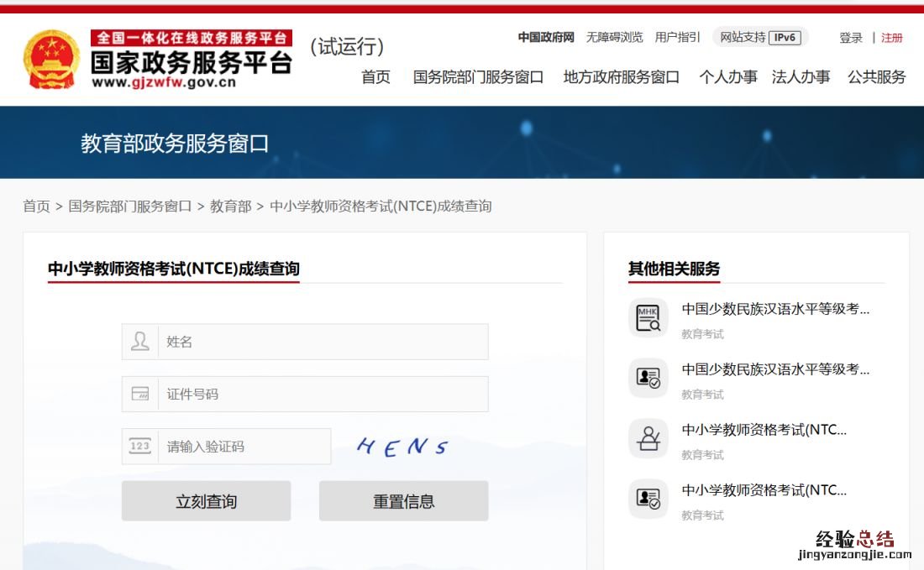Click the 123 icon beside captcha field
The width and height of the screenshot is (924, 570).
pos(139,446)
